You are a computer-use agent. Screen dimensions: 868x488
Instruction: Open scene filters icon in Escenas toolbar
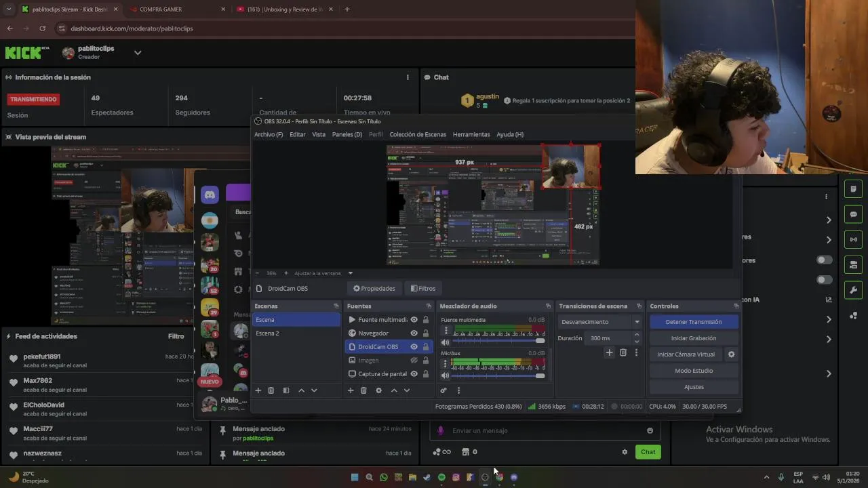[286, 390]
